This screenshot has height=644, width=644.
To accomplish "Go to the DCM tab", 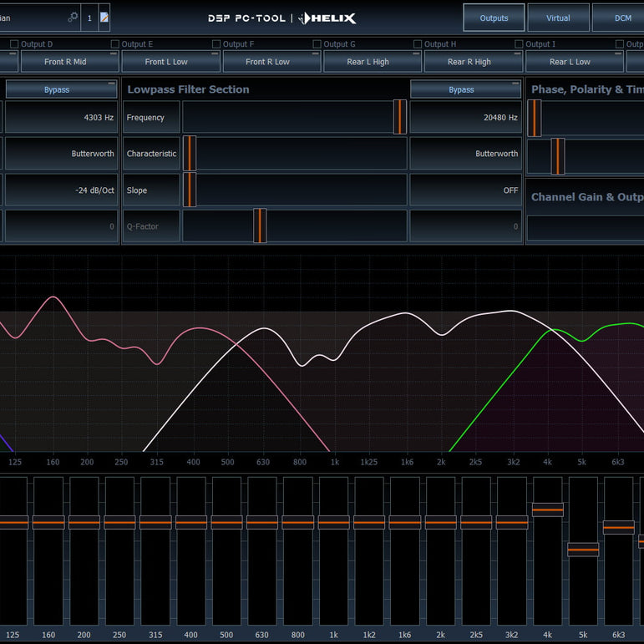I will (622, 18).
